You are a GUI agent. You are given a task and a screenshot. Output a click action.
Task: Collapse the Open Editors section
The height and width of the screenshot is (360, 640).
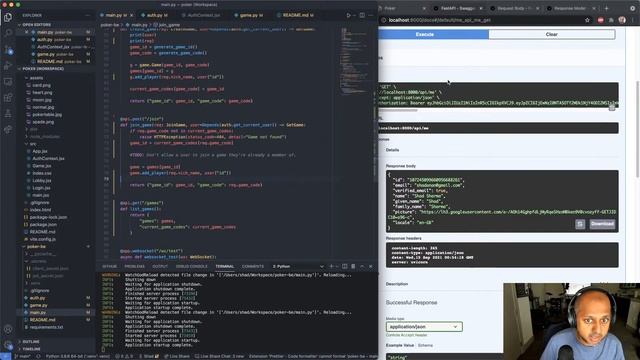[37, 24]
